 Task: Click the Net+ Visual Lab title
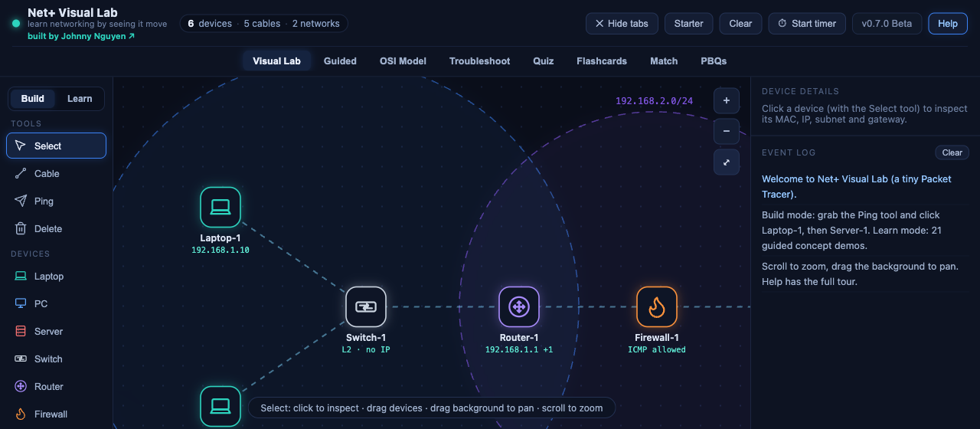pos(73,13)
